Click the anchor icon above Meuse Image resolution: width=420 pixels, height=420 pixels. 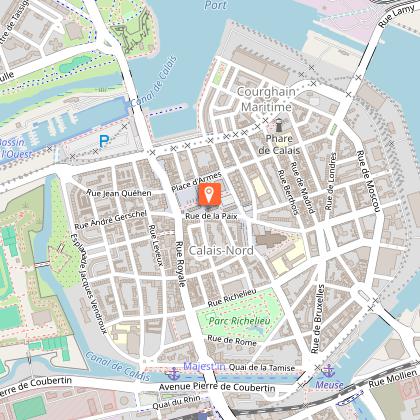pos(328,370)
